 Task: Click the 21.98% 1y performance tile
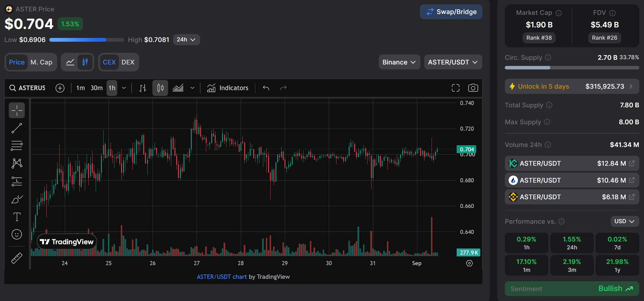click(x=617, y=265)
